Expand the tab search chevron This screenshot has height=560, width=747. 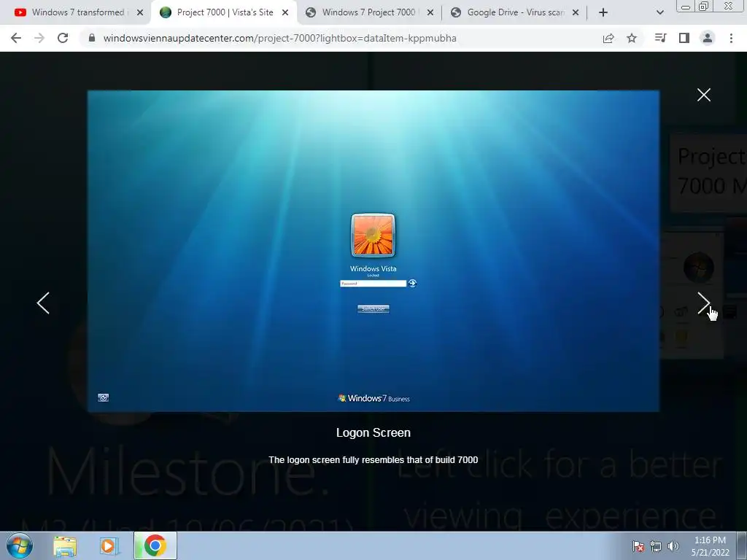tap(659, 12)
